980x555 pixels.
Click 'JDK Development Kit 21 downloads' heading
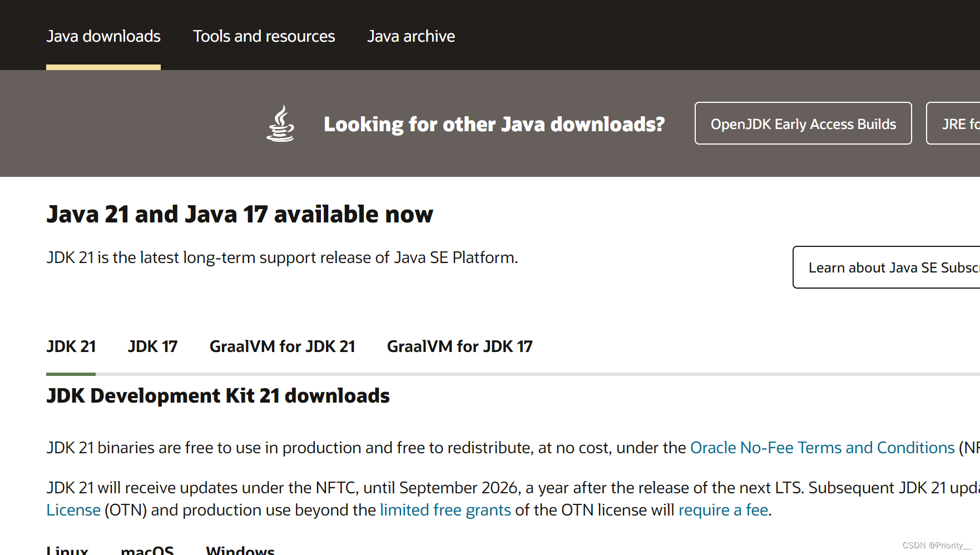[218, 396]
